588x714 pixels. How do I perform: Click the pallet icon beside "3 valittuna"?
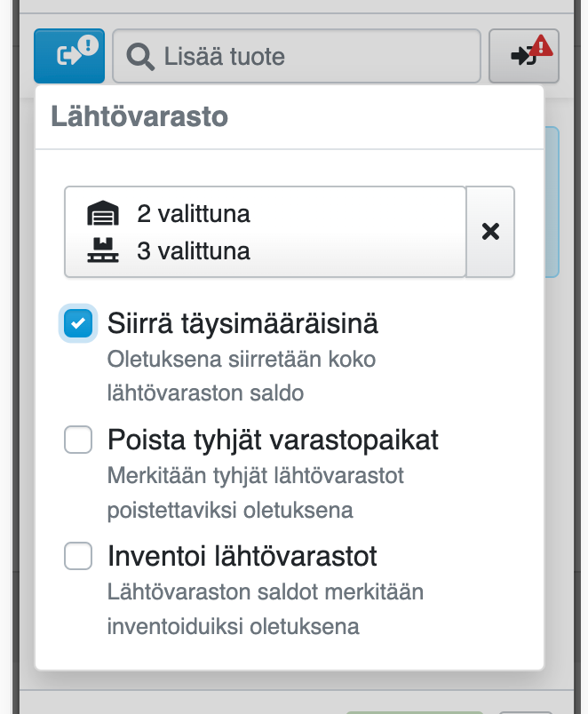coord(102,250)
